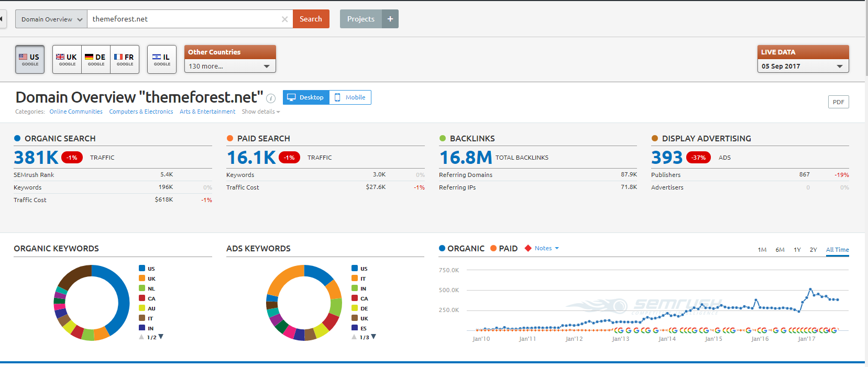Open the 393 display ads figure

click(x=667, y=157)
